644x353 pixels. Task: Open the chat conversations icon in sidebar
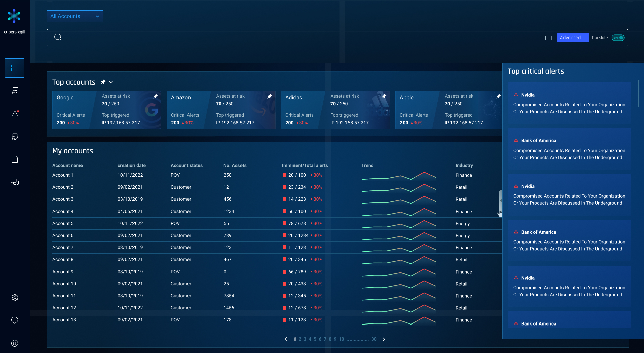pos(15,182)
